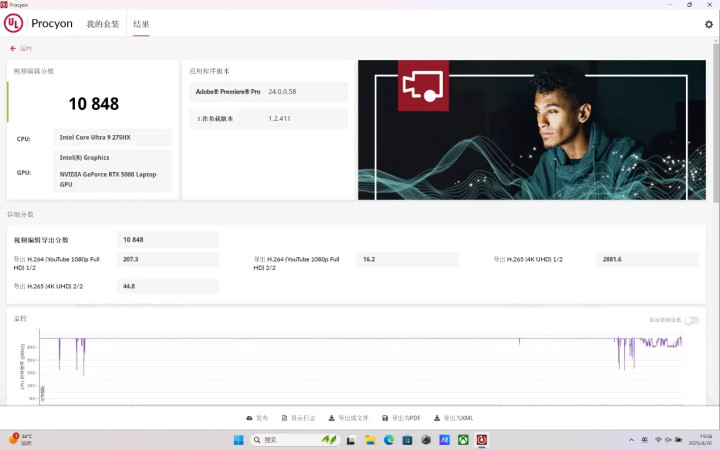Viewport: 720px width, 450px height.
Task: Open Microsoft Store from the taskbar
Action: pyautogui.click(x=407, y=440)
